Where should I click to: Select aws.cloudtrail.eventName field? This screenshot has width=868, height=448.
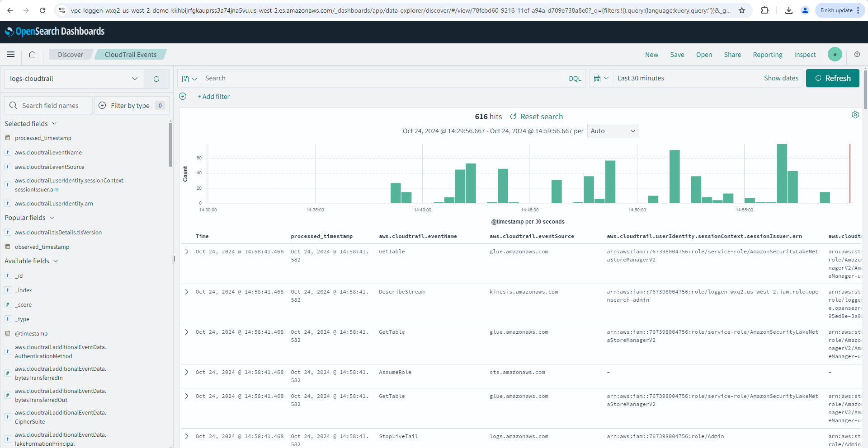48,153
